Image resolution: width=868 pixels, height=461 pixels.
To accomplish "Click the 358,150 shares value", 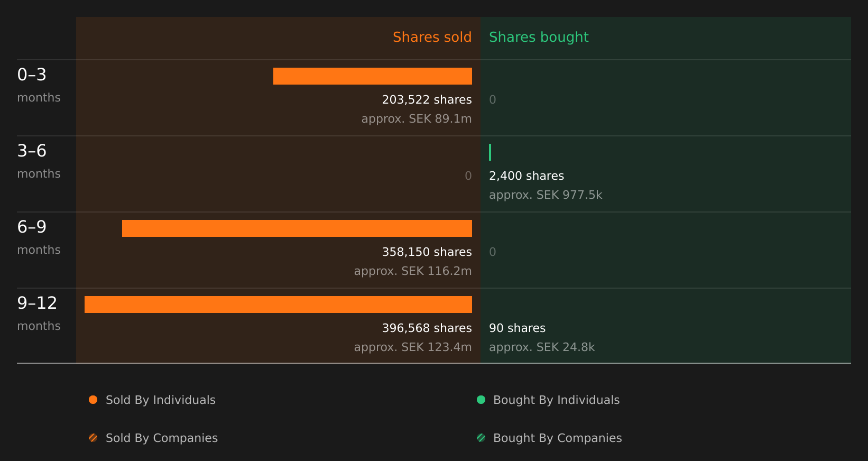I will (427, 252).
